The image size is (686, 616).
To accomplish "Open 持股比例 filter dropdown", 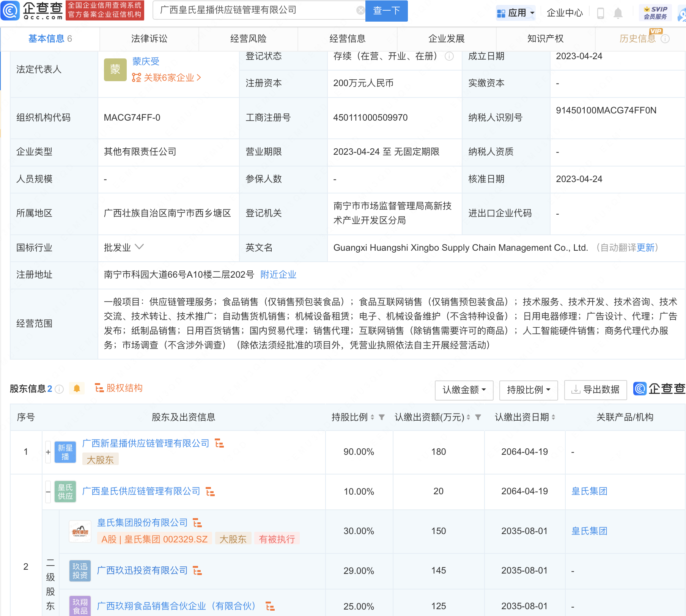I will 529,390.
